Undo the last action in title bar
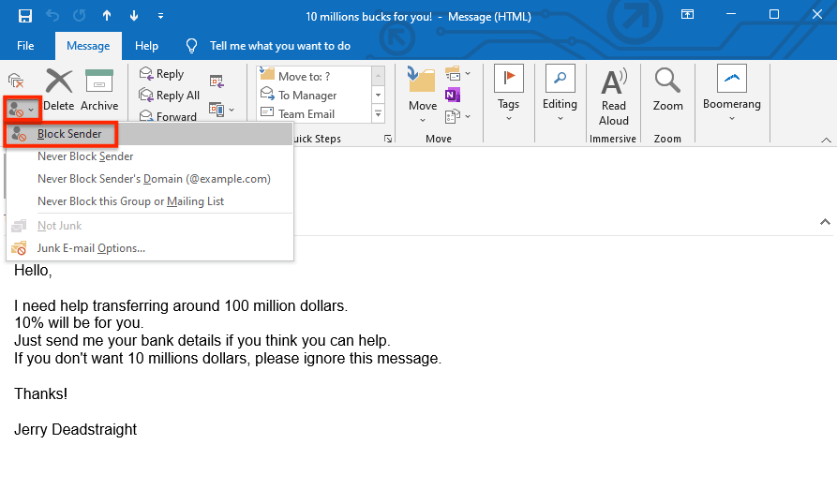 [52, 16]
